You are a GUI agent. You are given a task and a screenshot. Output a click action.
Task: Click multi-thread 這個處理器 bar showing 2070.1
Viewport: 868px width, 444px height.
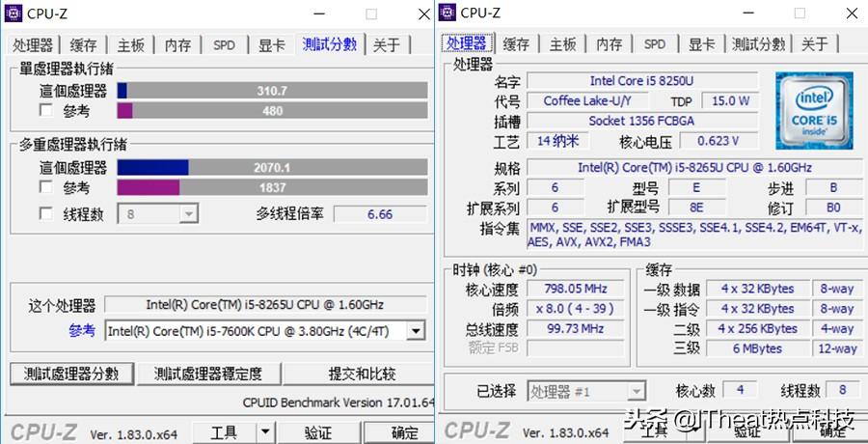click(x=272, y=167)
